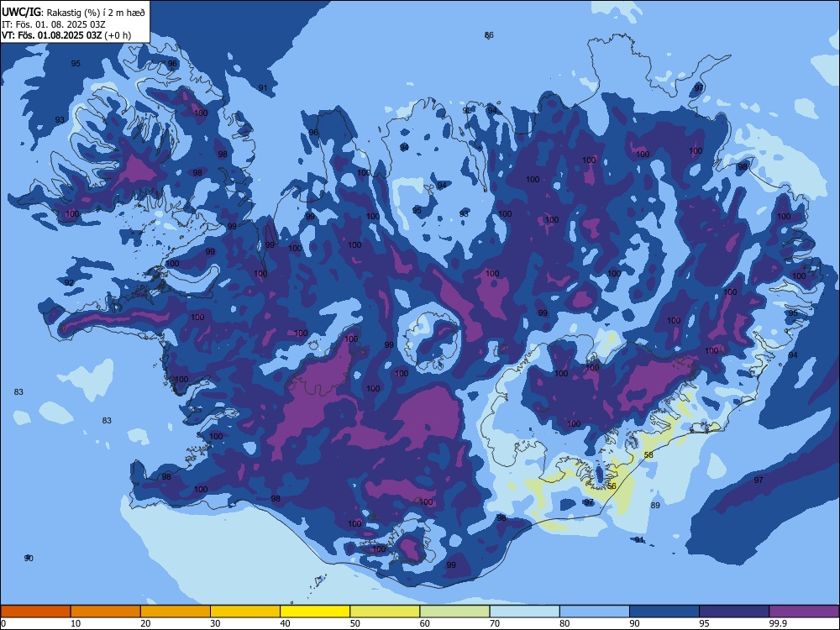The height and width of the screenshot is (630, 840).
Task: Click the bold 'VT: Fös. 01.08.2025 03Z (+0 h)' line
Action: point(66,35)
